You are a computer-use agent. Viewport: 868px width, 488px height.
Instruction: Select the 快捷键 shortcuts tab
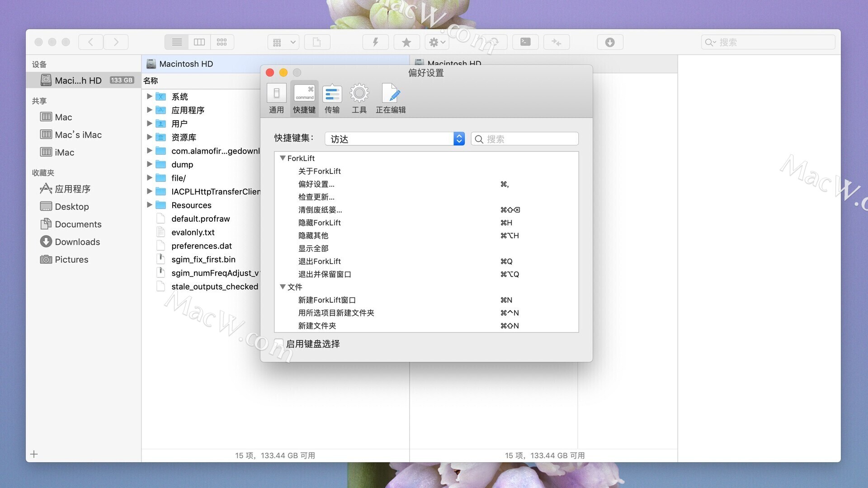[304, 99]
